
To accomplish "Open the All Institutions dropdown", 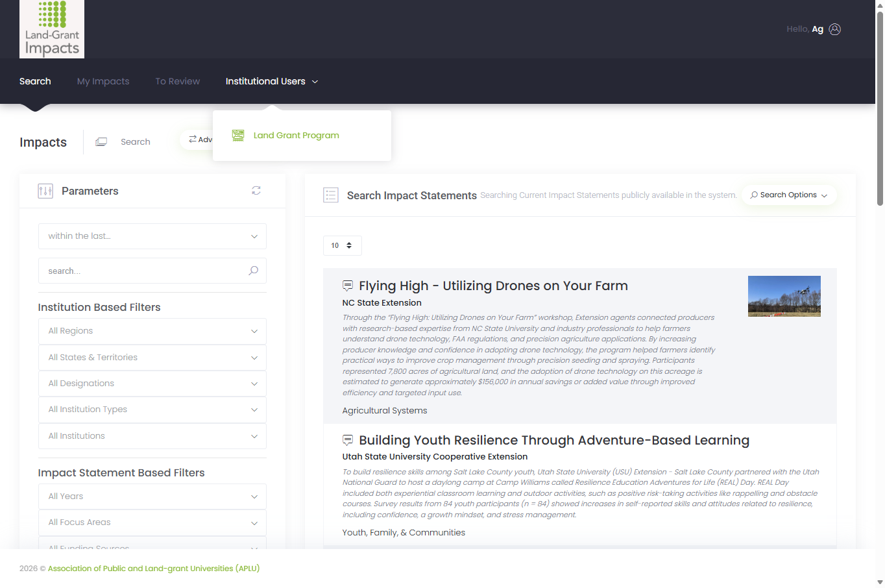I will point(152,436).
